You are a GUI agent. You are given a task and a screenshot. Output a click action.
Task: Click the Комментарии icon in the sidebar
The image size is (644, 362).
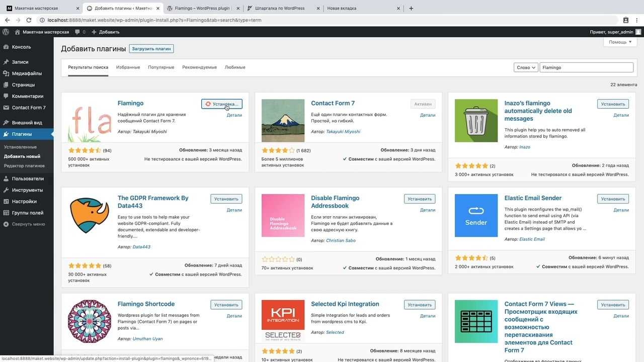coord(6,96)
